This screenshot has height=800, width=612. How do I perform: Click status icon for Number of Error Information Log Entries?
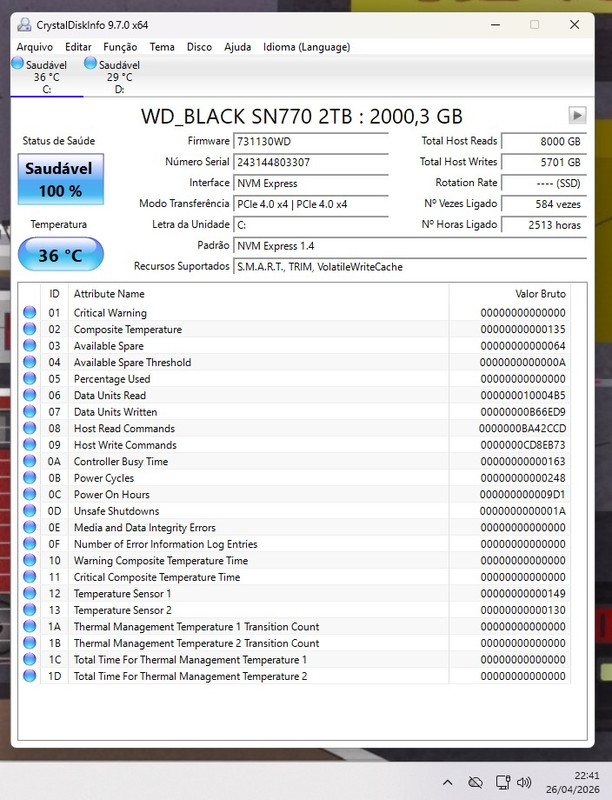coord(30,543)
